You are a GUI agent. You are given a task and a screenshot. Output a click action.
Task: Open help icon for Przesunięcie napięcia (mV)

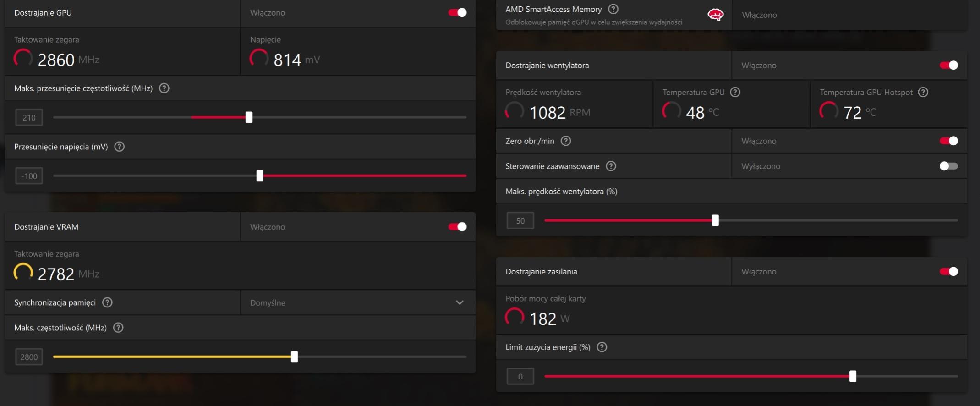[120, 147]
